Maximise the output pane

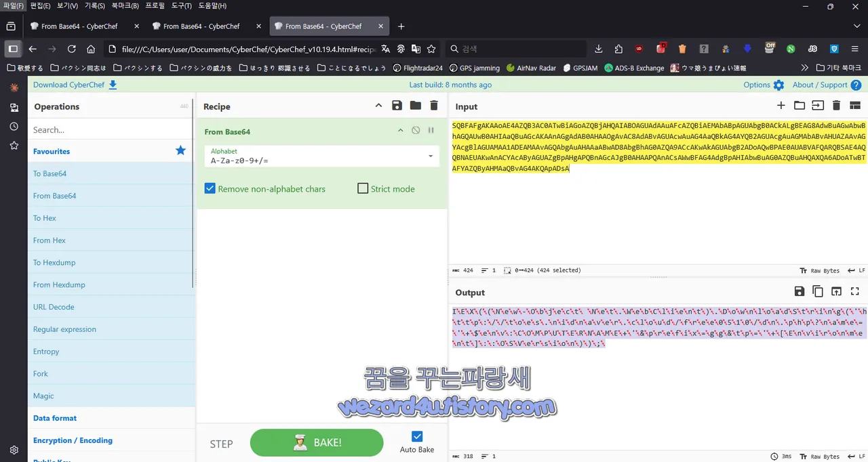(855, 291)
